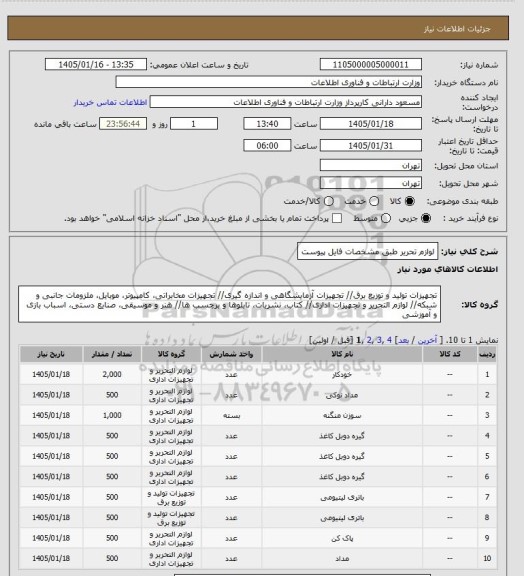The image size is (524, 576).
Task: Open the آخرین last page link
Action: [427, 340]
